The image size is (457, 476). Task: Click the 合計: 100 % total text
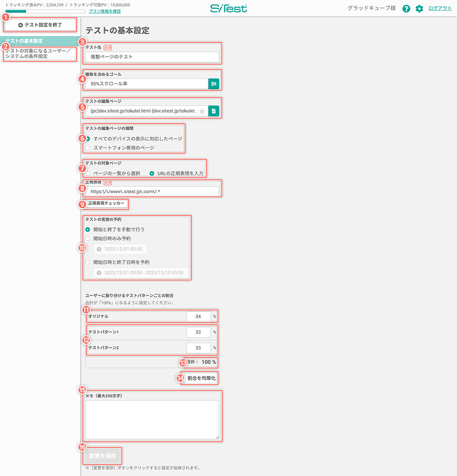[x=201, y=362]
